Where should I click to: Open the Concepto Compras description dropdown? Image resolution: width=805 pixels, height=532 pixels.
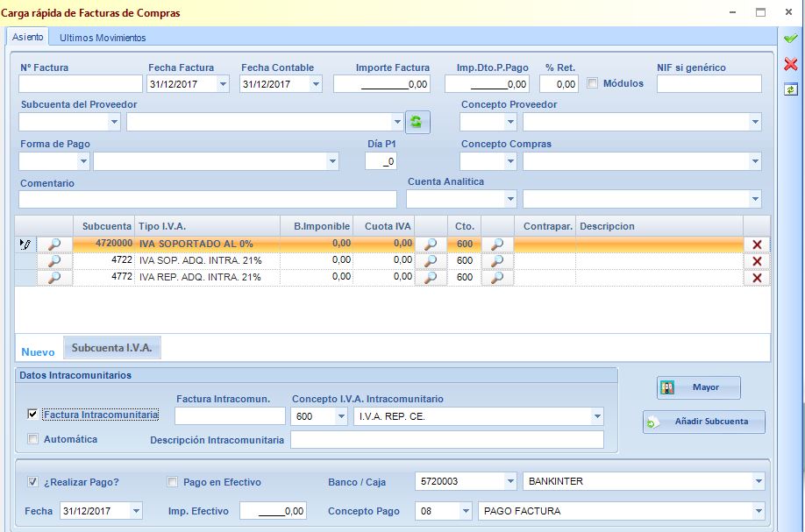click(755, 161)
